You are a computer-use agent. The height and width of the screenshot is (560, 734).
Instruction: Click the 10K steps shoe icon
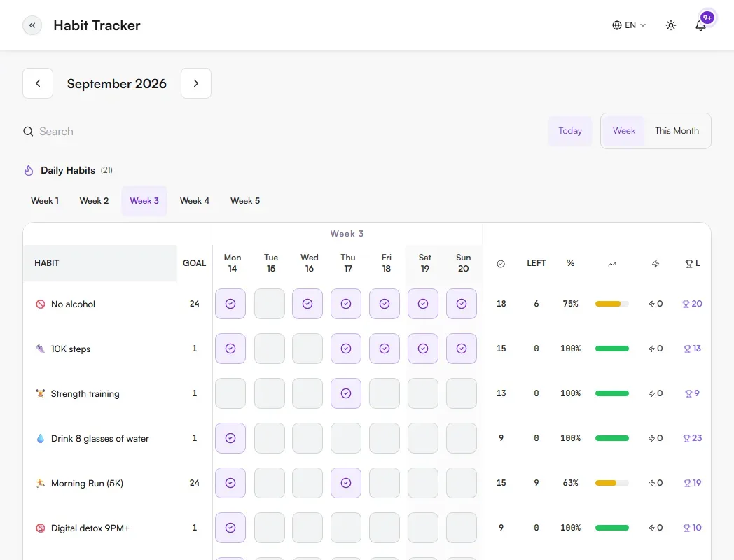41,349
